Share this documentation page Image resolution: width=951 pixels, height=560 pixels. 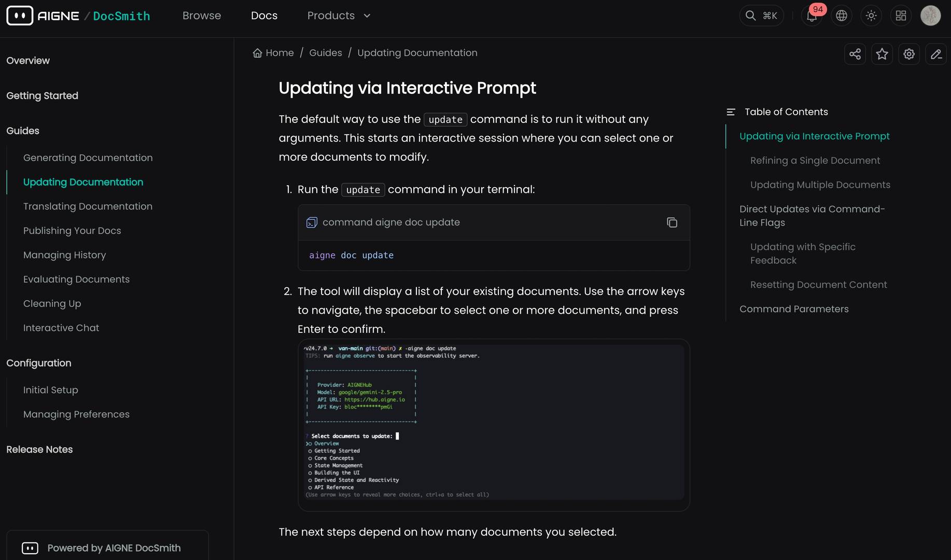click(x=855, y=53)
